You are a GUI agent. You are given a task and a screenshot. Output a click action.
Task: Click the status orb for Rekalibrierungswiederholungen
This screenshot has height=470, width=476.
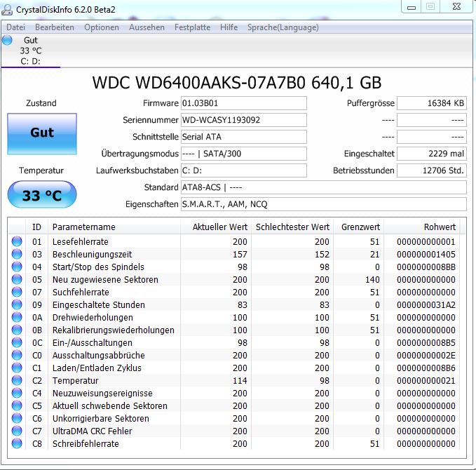[x=17, y=330]
